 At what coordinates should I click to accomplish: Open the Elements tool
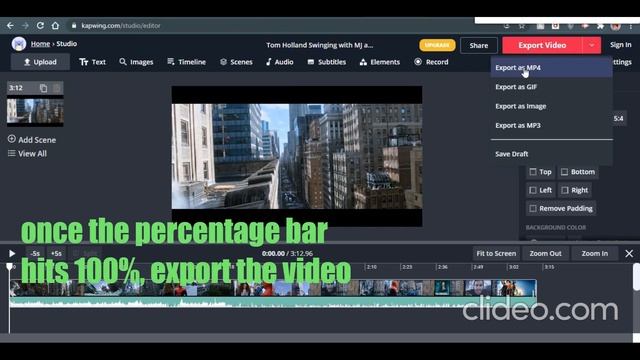(380, 62)
